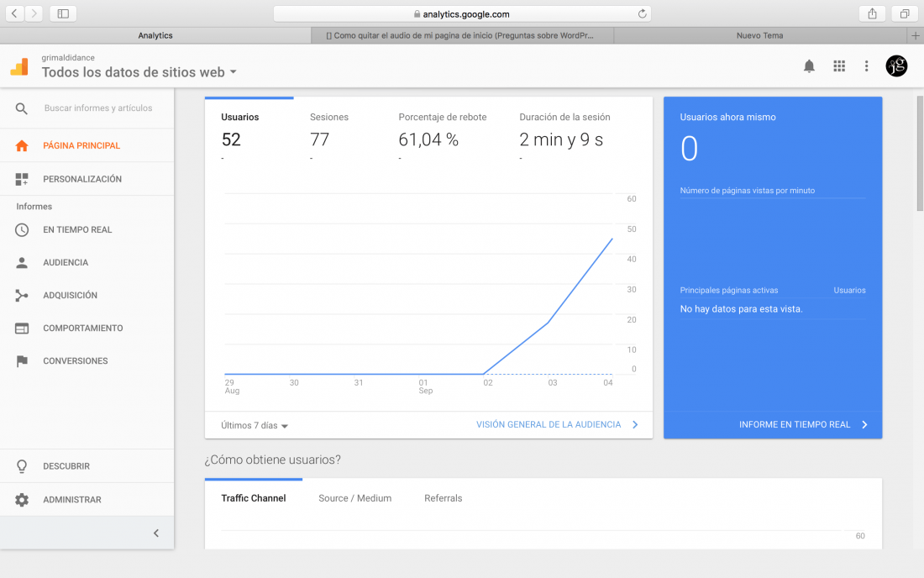
Task: Toggle the Safari sidebar button
Action: point(63,13)
